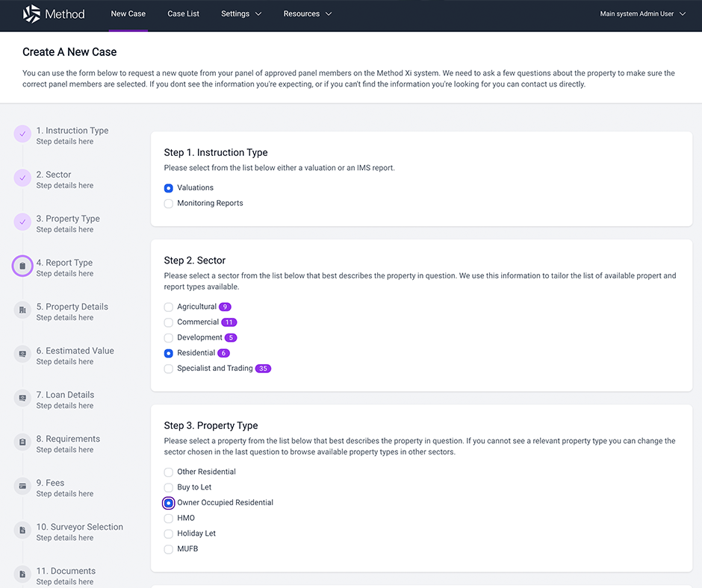
Task: Go to step 9. Fees
Action: (x=50, y=483)
